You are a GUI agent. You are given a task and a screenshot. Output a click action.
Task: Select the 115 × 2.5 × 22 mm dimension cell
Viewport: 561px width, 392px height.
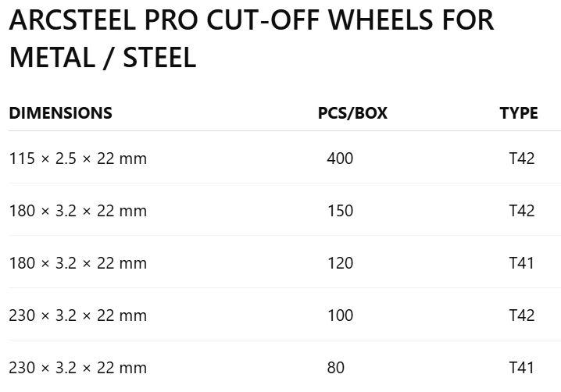77,159
